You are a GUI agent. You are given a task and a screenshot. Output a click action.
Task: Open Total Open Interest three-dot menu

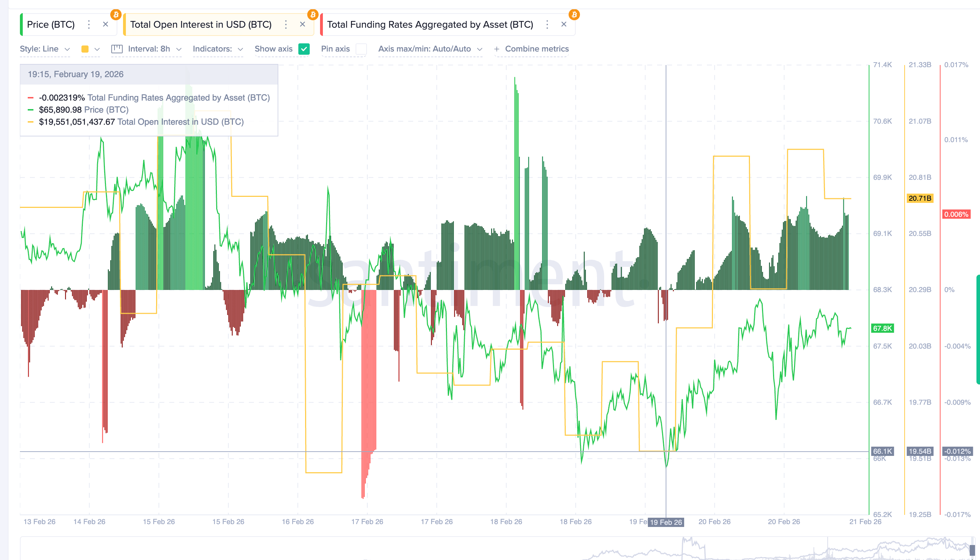[286, 25]
